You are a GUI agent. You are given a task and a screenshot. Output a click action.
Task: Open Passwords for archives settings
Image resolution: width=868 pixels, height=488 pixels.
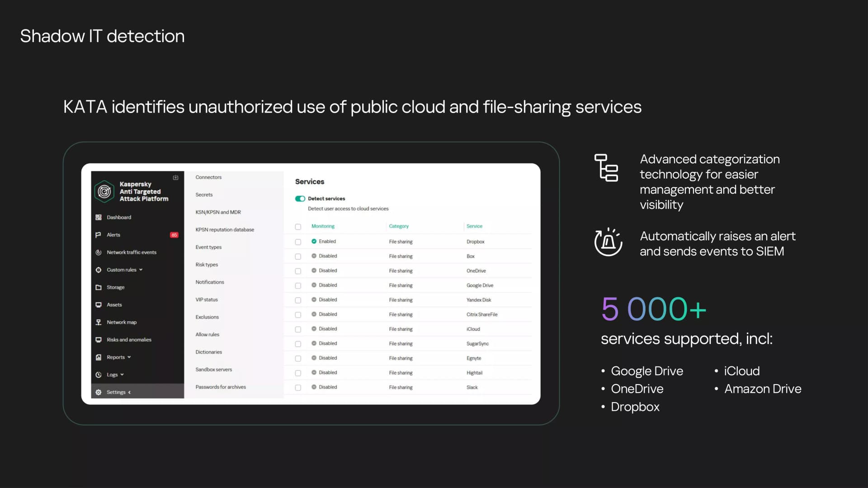click(221, 387)
